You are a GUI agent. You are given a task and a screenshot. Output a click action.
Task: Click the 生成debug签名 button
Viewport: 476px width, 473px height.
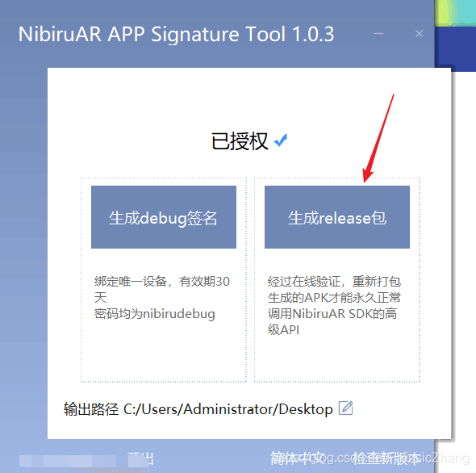pos(164,217)
